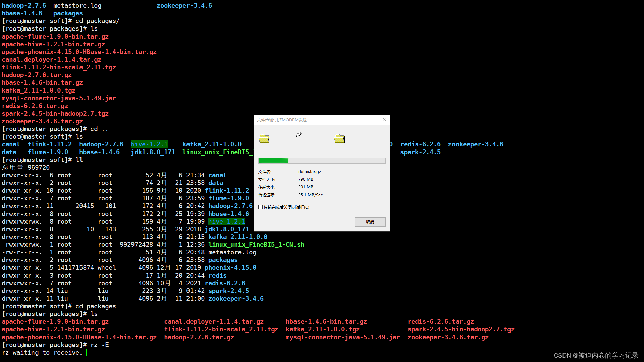Image resolution: width=644 pixels, height=362 pixels.
Task: Enable close dialog after transfer checkbox
Action: click(261, 207)
